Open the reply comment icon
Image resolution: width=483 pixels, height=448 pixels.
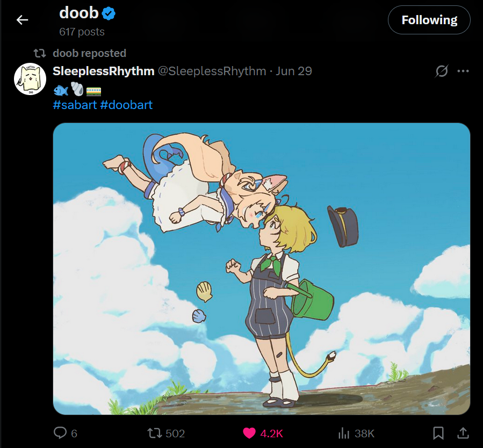click(60, 433)
